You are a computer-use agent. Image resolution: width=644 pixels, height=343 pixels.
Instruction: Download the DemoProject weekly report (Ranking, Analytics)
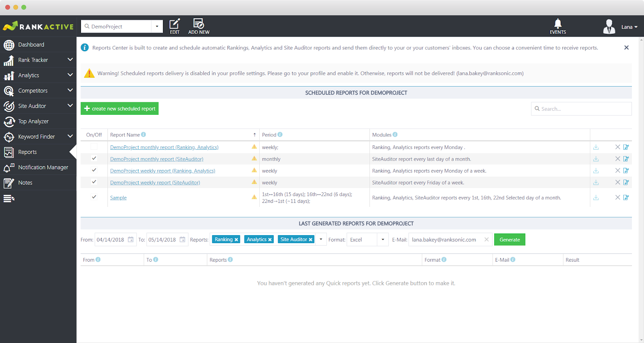[x=596, y=171]
